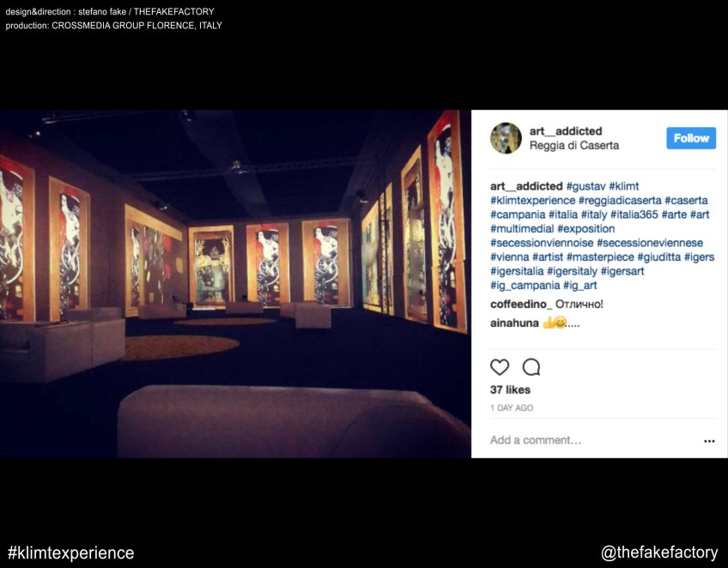Open the #igersitalia hashtag

[517, 271]
